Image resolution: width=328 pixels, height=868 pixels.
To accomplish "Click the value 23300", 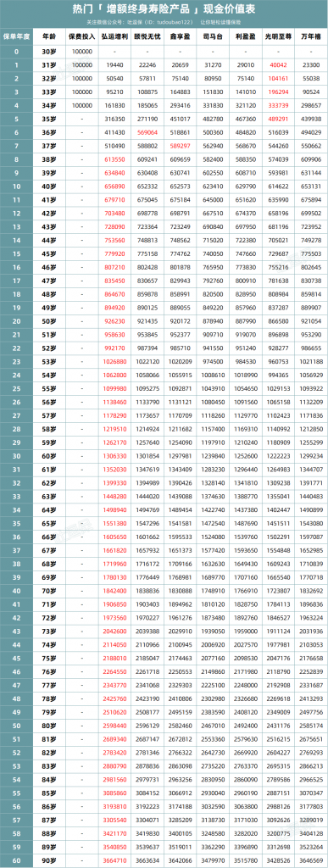I will pos(310,64).
